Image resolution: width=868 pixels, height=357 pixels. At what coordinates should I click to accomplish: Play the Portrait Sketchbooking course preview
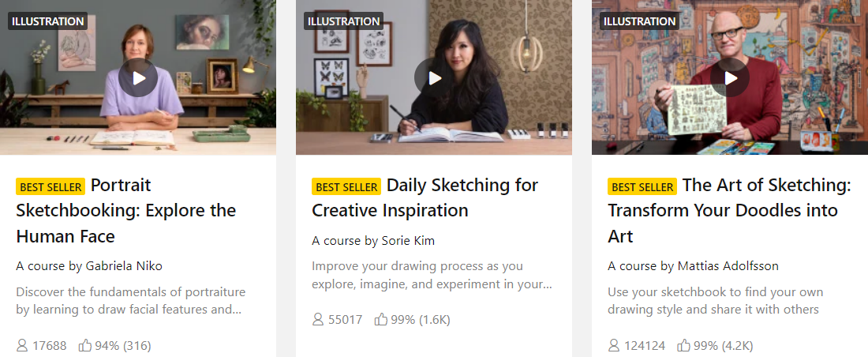(x=139, y=77)
